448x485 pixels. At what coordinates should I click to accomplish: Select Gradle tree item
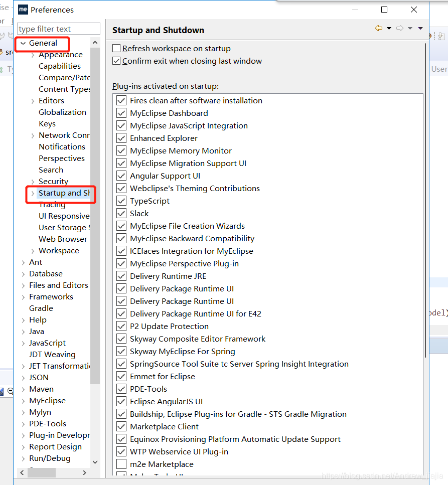[x=41, y=308]
